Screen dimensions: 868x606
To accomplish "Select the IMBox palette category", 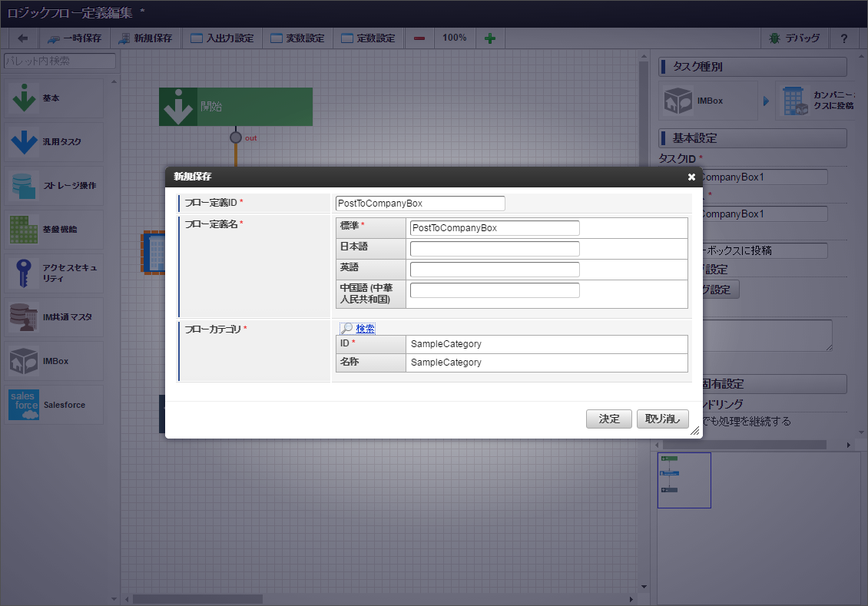I will point(54,361).
